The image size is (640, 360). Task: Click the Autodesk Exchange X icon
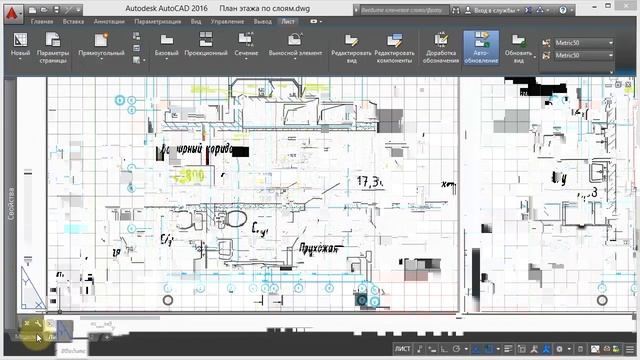click(x=528, y=10)
